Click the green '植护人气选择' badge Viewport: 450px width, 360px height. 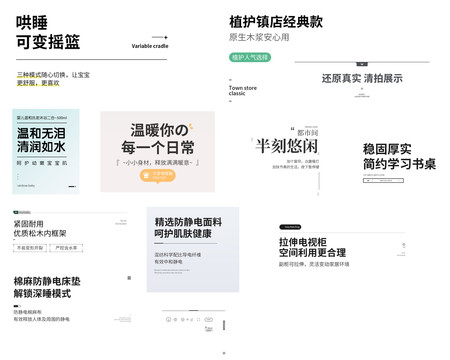250,57
